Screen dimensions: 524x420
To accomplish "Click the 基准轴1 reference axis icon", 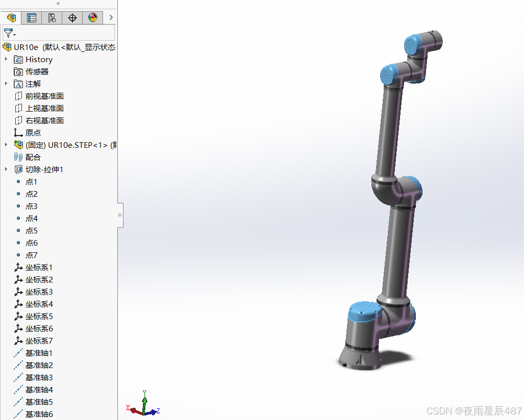I will [18, 353].
